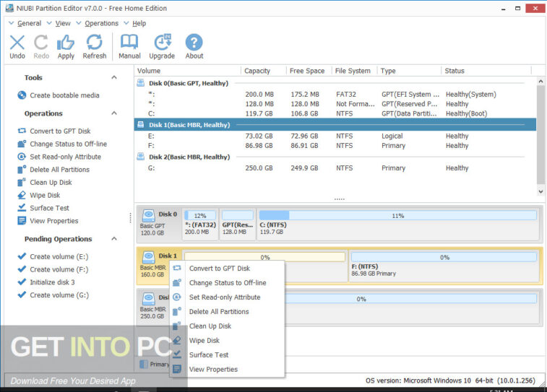
Task: Click checkmark beside Create volume (F:)
Action: coord(22,269)
